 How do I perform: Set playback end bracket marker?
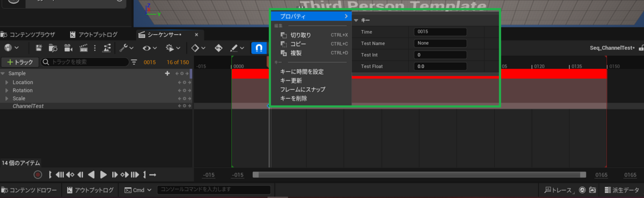point(144,174)
